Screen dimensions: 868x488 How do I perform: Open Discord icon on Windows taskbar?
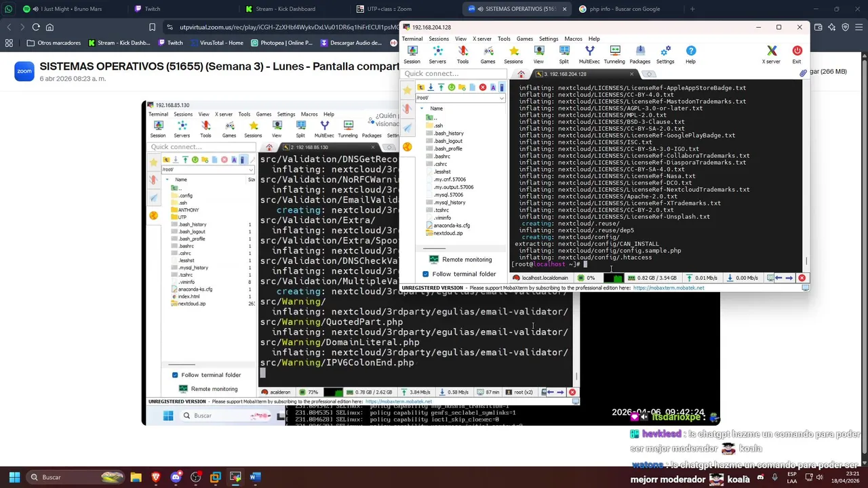click(x=176, y=477)
